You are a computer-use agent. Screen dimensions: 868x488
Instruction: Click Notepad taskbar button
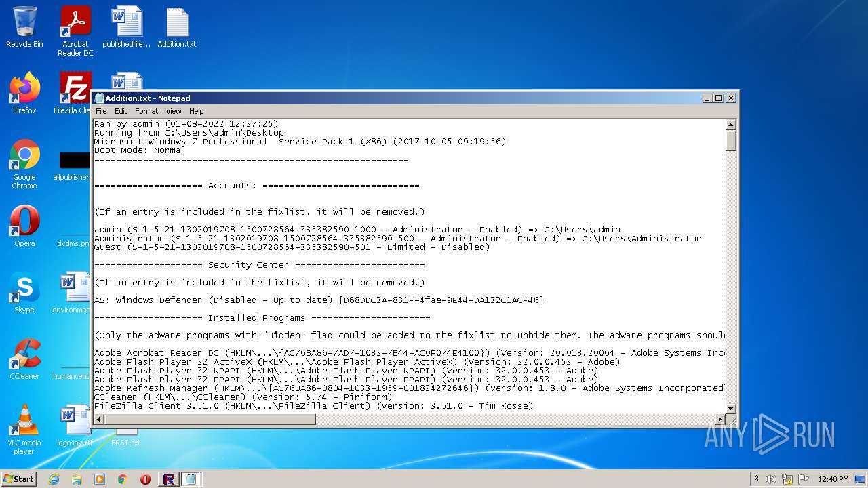[x=191, y=479]
